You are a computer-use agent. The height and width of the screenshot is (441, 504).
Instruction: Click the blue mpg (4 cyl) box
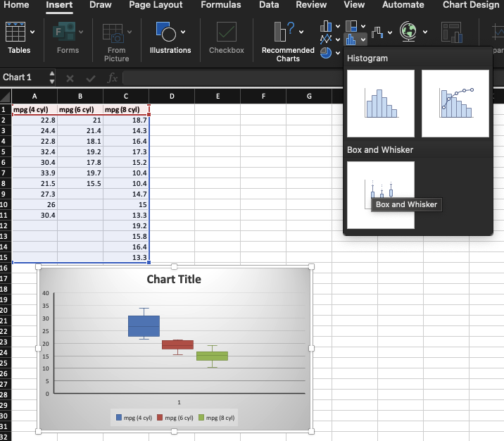pyautogui.click(x=144, y=325)
